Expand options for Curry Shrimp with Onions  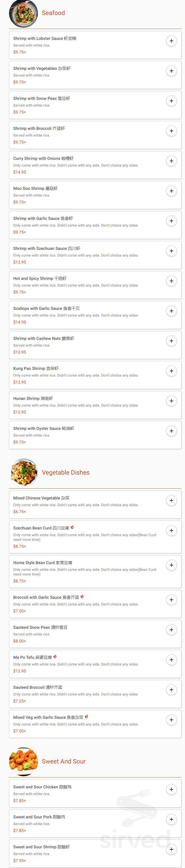(172, 161)
